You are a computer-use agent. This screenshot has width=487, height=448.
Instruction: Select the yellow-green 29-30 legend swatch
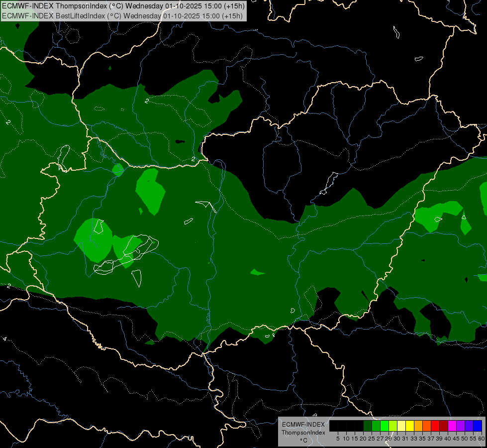click(393, 426)
